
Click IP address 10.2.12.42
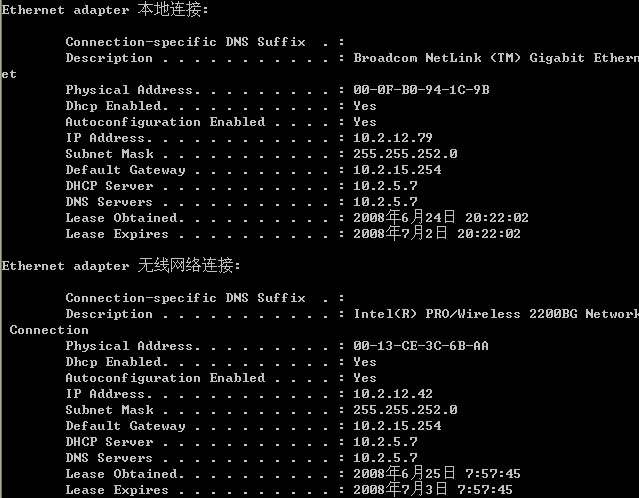tap(393, 394)
